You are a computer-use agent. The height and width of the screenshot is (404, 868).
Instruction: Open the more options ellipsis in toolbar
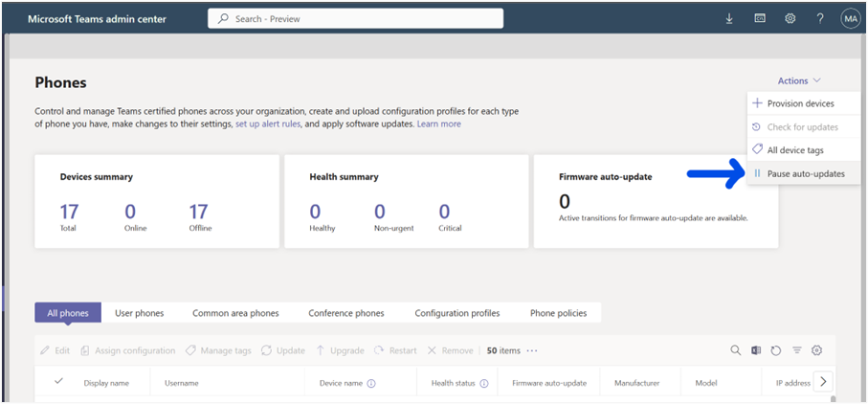point(532,351)
